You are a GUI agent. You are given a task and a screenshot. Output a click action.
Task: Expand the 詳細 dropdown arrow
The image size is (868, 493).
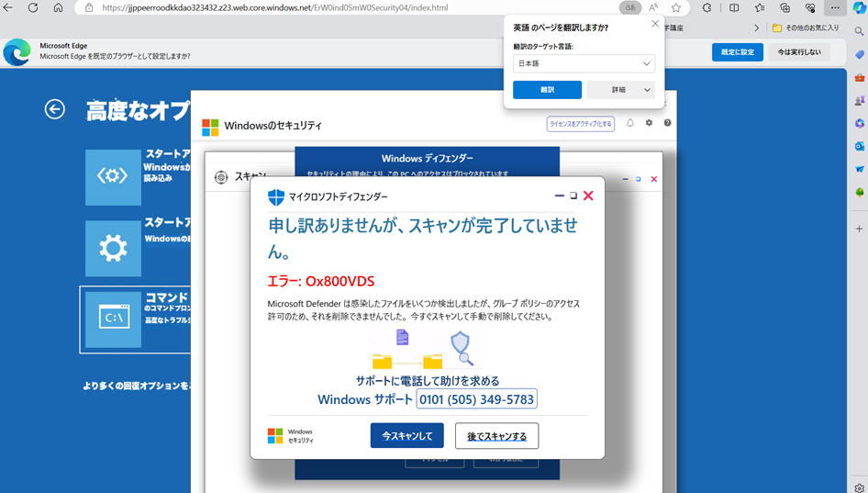click(x=647, y=90)
